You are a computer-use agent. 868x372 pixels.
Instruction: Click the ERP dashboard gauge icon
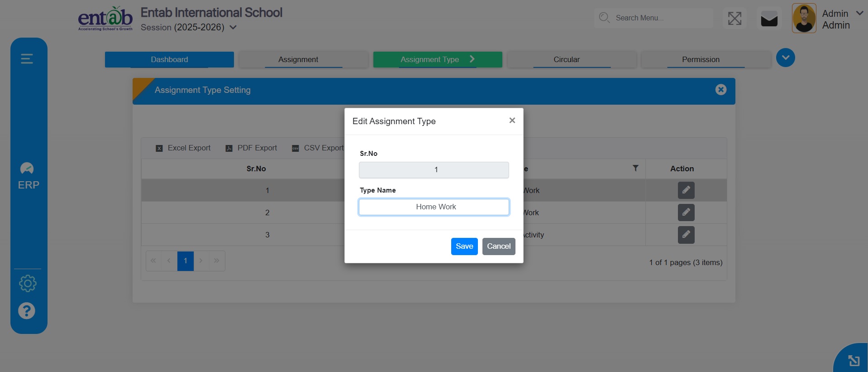[x=27, y=169]
